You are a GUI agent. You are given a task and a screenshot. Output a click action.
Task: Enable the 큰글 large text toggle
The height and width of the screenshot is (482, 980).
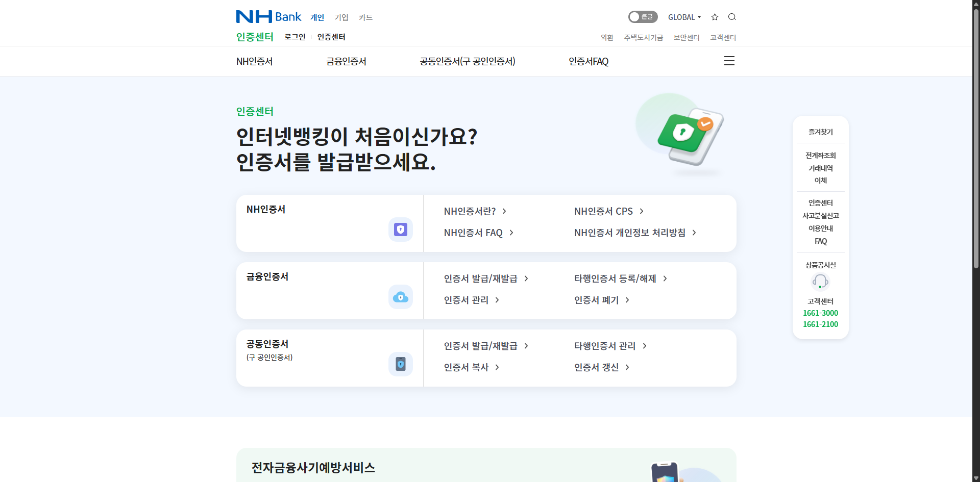point(643,17)
